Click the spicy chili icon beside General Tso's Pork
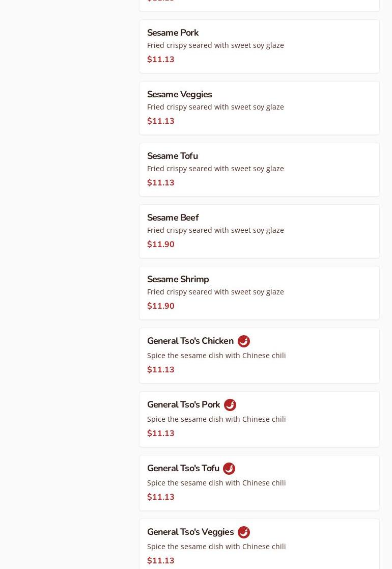This screenshot has width=392, height=569. [x=230, y=405]
